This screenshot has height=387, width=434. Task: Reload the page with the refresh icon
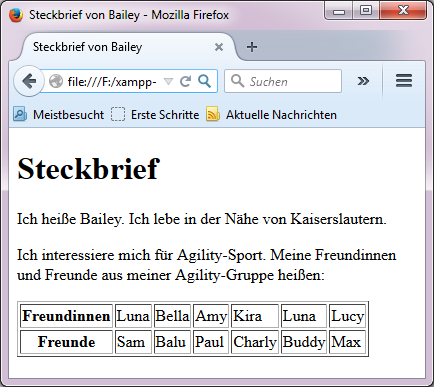coord(185,81)
